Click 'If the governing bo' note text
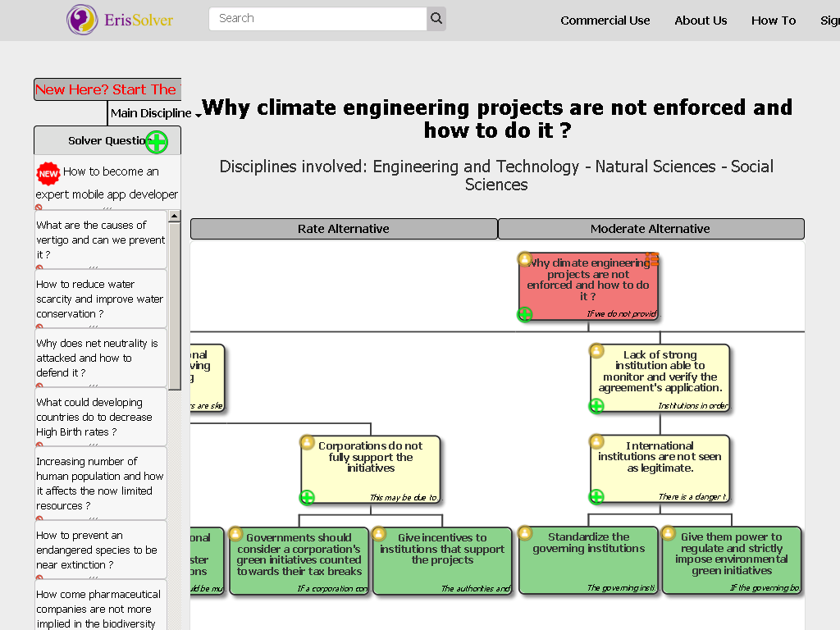 [765, 587]
